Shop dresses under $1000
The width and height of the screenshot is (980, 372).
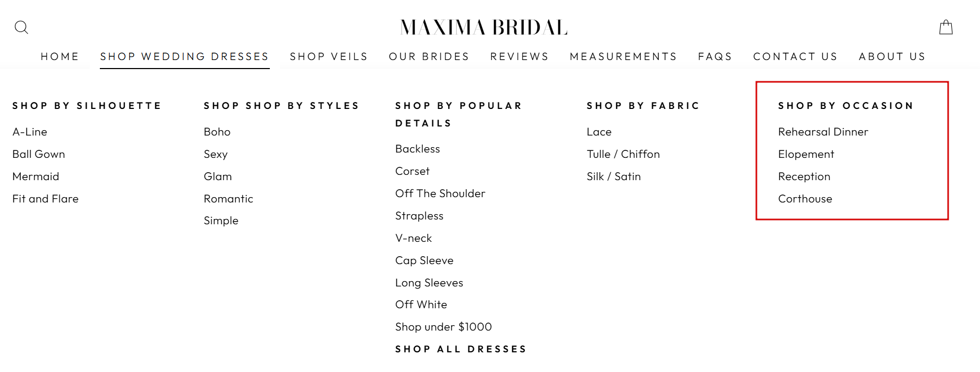coord(443,327)
